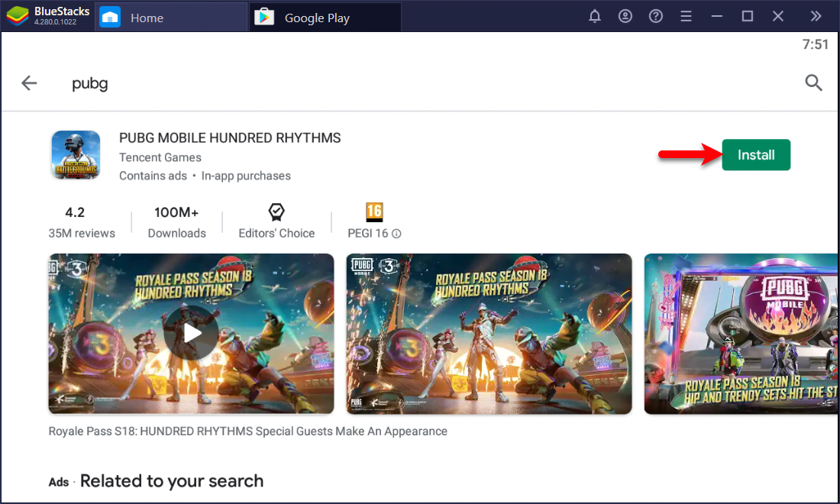Go back with the arrow icon

coord(29,83)
